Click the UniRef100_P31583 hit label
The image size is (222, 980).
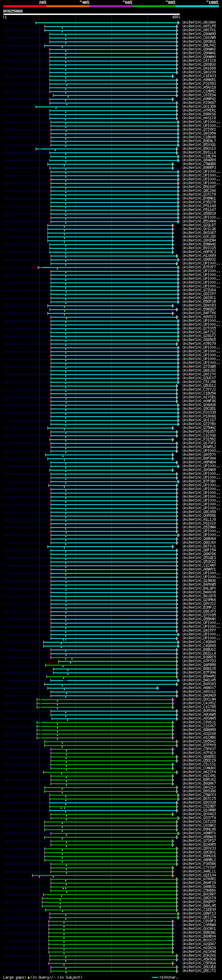(199, 84)
